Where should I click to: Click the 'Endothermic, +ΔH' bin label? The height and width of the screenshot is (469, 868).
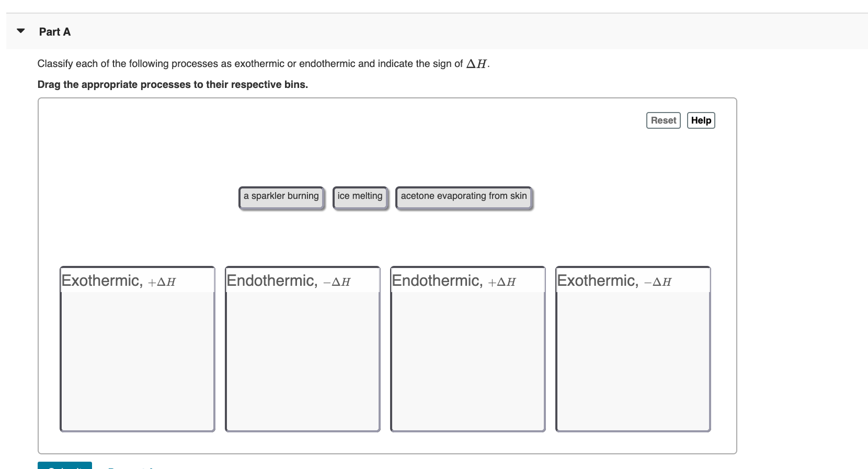453,281
